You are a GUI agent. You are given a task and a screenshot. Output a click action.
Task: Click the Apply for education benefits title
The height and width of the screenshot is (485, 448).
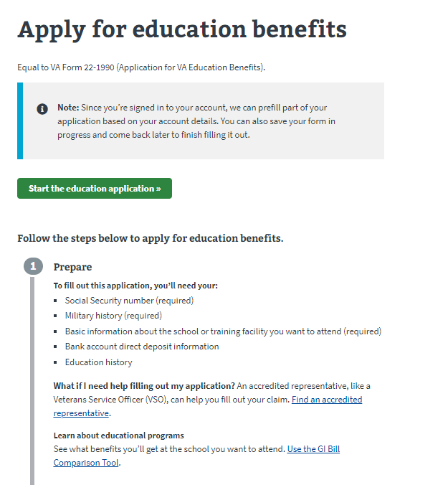[x=182, y=29]
